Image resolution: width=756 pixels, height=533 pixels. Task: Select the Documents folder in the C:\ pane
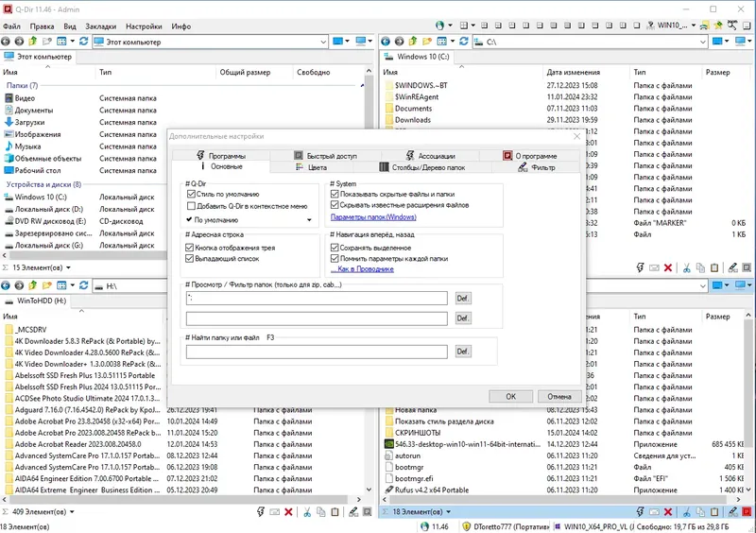(x=413, y=109)
